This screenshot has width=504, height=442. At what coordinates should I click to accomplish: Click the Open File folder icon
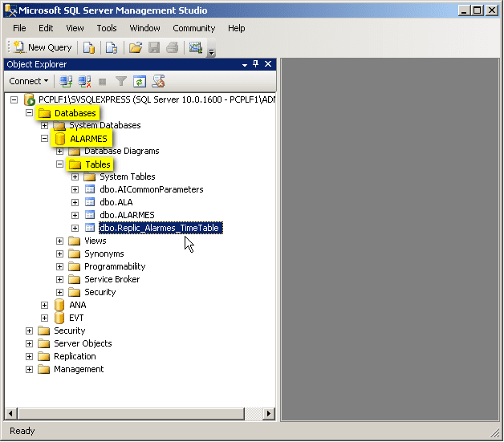(x=135, y=47)
